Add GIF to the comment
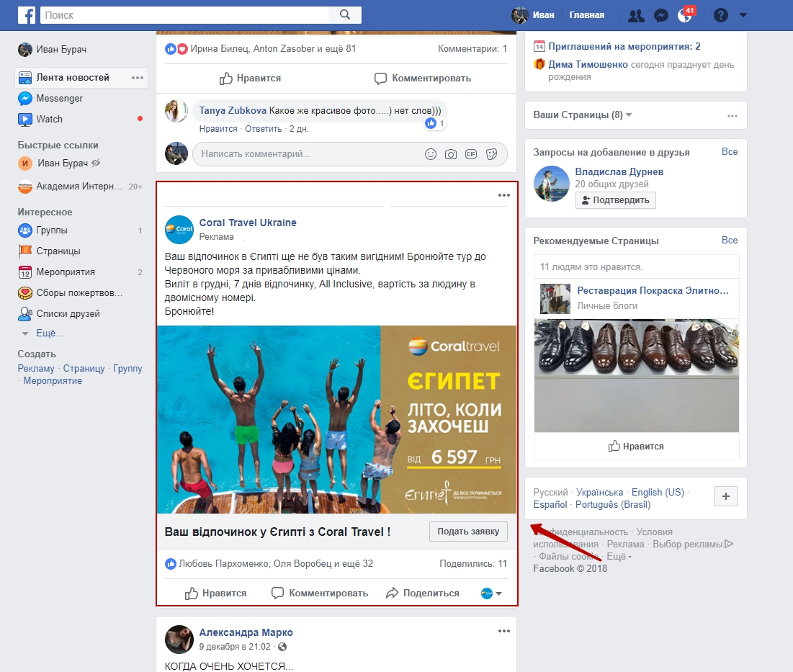The height and width of the screenshot is (672, 793). (471, 154)
